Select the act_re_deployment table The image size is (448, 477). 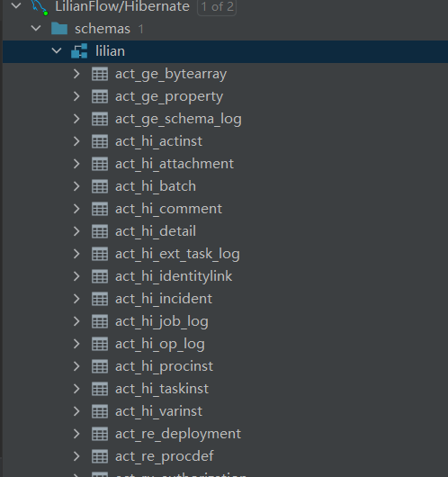pos(178,434)
